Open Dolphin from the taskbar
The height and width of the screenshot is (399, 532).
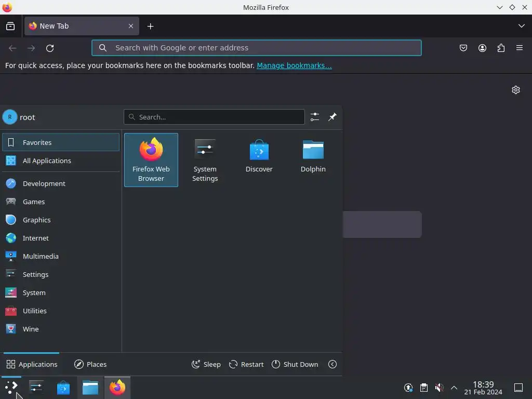coord(90,387)
